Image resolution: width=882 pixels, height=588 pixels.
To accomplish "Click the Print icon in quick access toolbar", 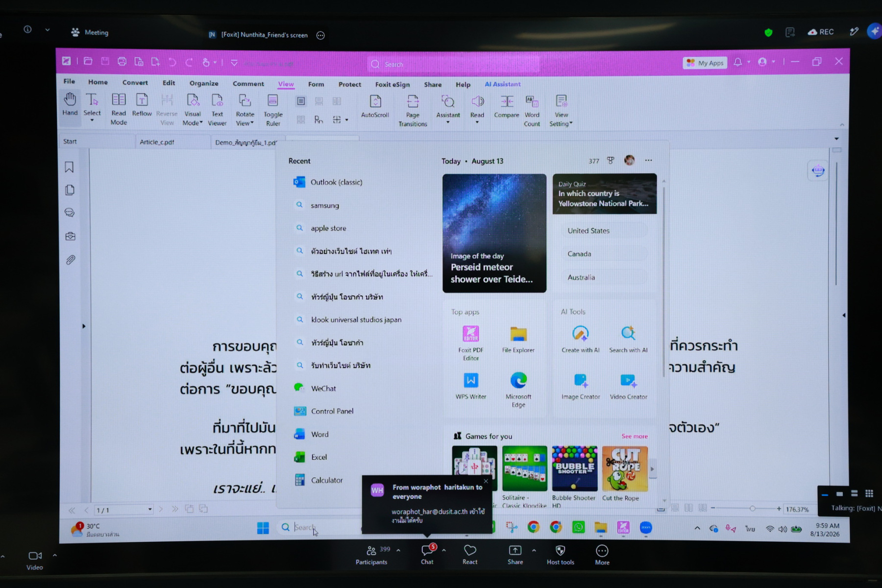I will (x=122, y=61).
